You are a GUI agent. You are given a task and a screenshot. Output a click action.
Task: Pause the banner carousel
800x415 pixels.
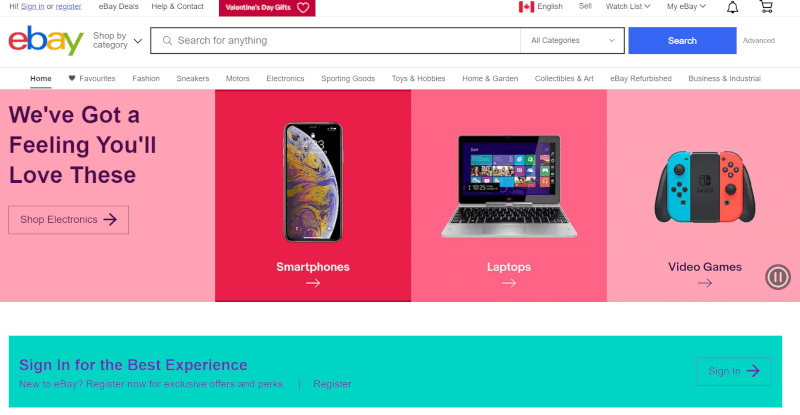(778, 277)
